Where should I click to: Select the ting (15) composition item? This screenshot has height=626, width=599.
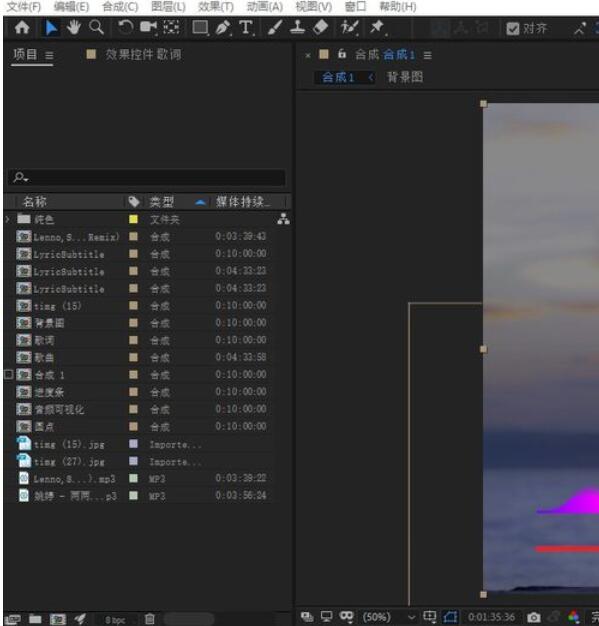(x=57, y=306)
